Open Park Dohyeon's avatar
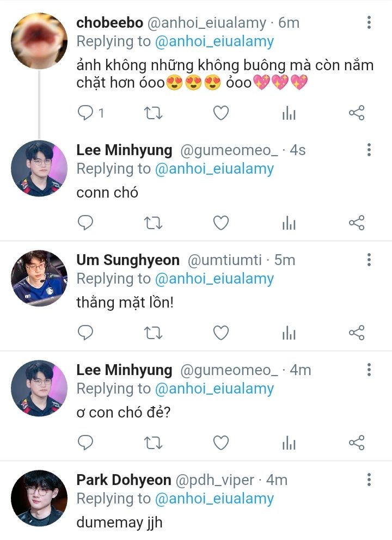This screenshot has width=392, height=540. click(39, 498)
